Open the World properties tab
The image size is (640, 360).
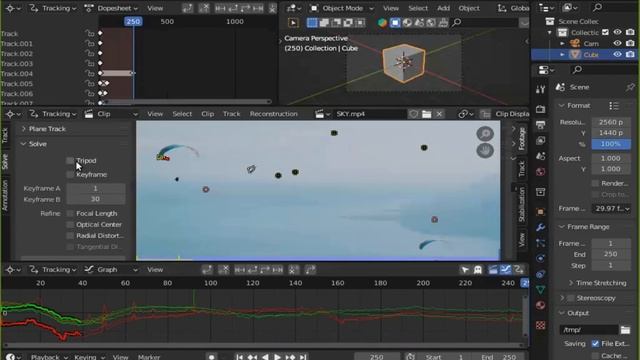point(540,171)
